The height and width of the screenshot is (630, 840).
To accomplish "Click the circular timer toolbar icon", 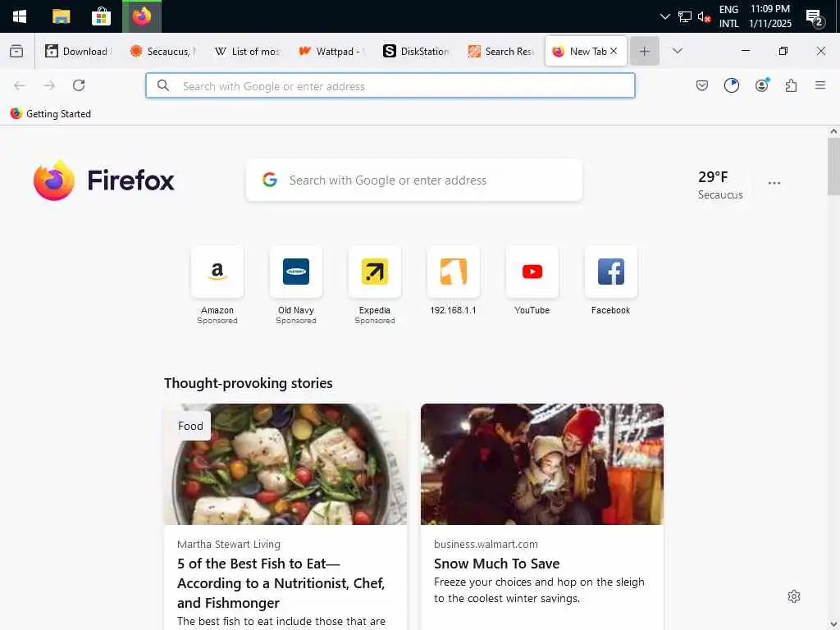I will (731, 85).
